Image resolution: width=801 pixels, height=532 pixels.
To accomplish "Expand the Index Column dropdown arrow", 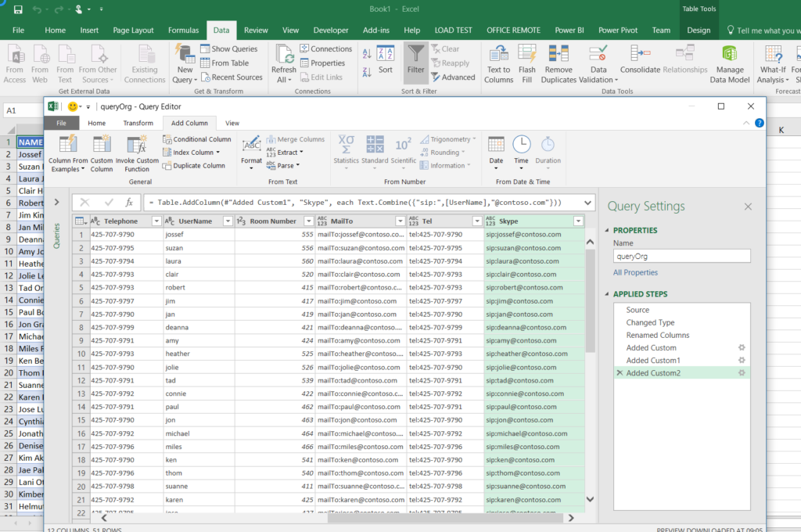I will pos(217,153).
